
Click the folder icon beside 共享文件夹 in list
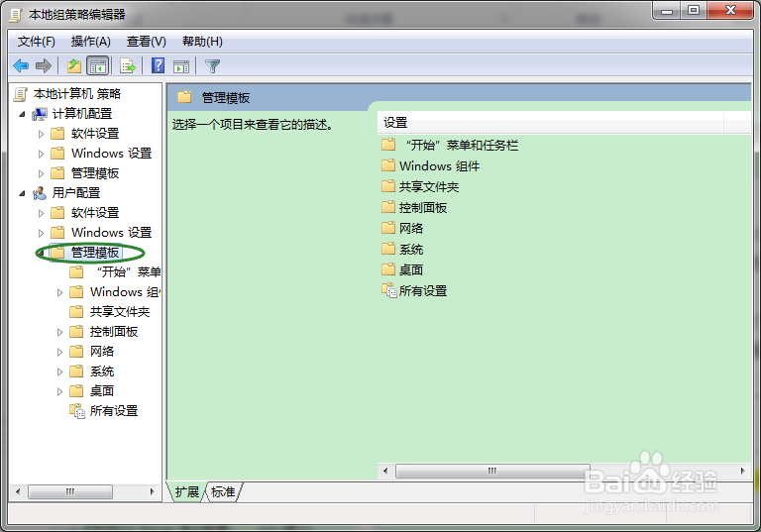click(388, 186)
